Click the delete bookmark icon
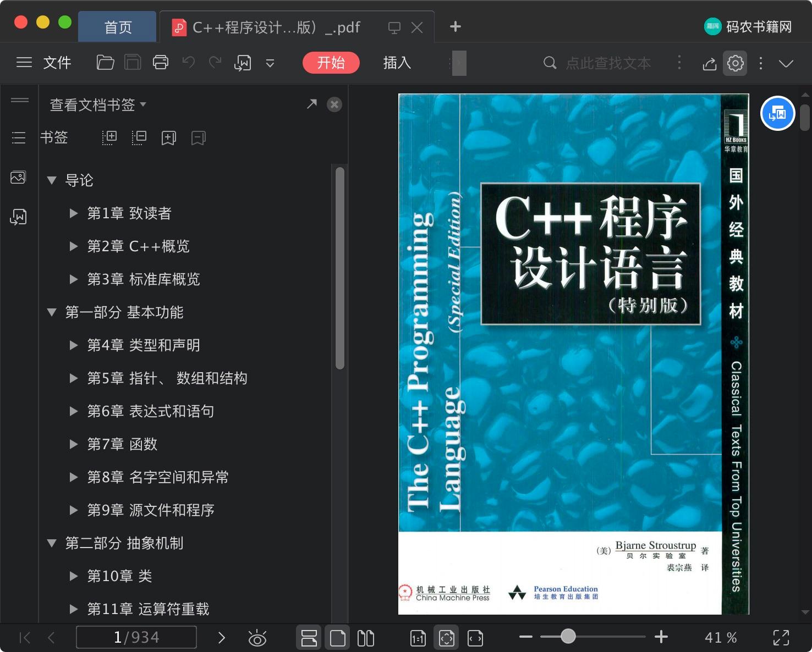This screenshot has height=652, width=812. click(198, 138)
